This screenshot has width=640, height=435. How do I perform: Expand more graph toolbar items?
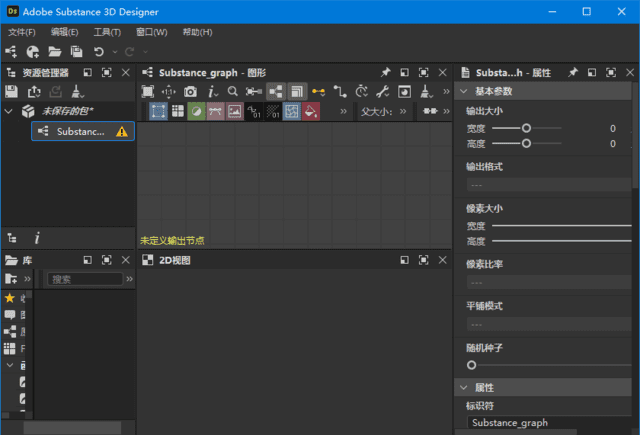click(446, 91)
